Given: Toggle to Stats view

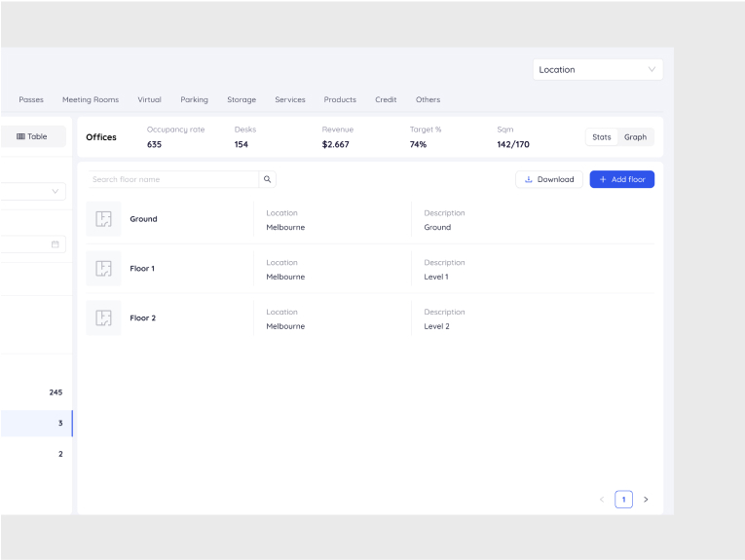Looking at the screenshot, I should point(602,137).
